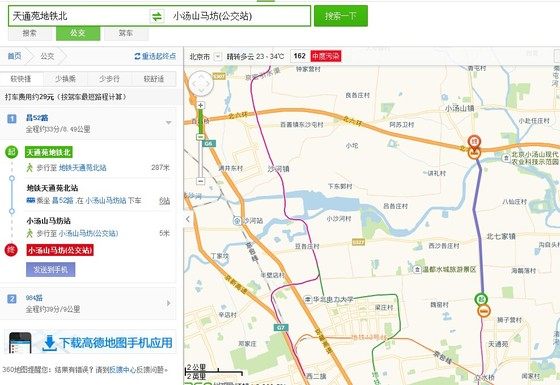560x385 pixels.
Task: Click the green start marker on map
Action: point(481,299)
